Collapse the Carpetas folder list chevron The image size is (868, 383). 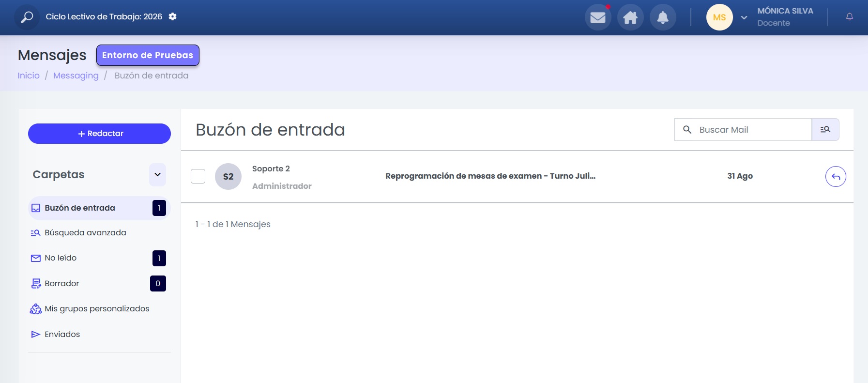pyautogui.click(x=157, y=175)
